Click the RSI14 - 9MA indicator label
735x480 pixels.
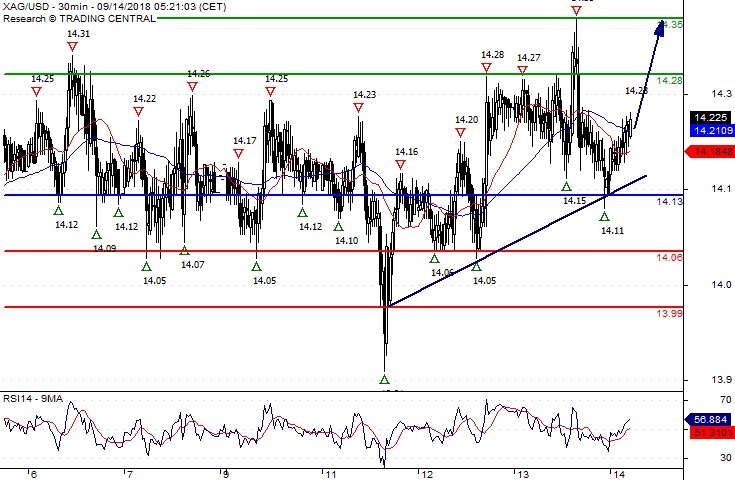point(33,399)
